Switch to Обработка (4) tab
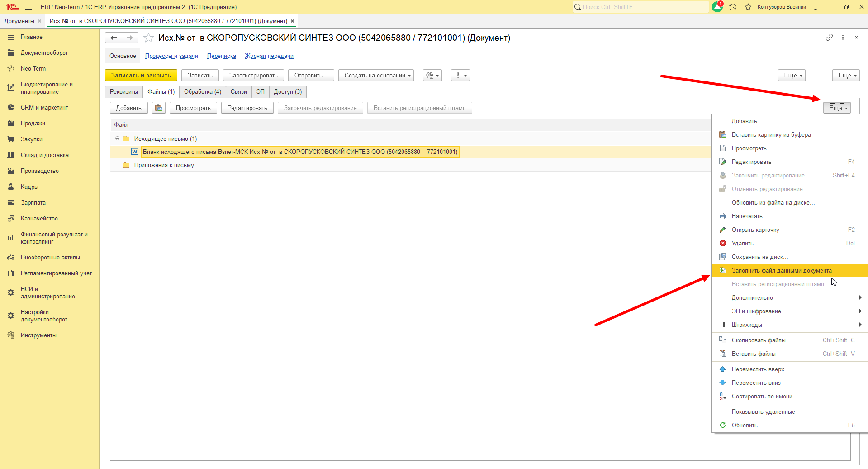This screenshot has height=469, width=868. [203, 91]
